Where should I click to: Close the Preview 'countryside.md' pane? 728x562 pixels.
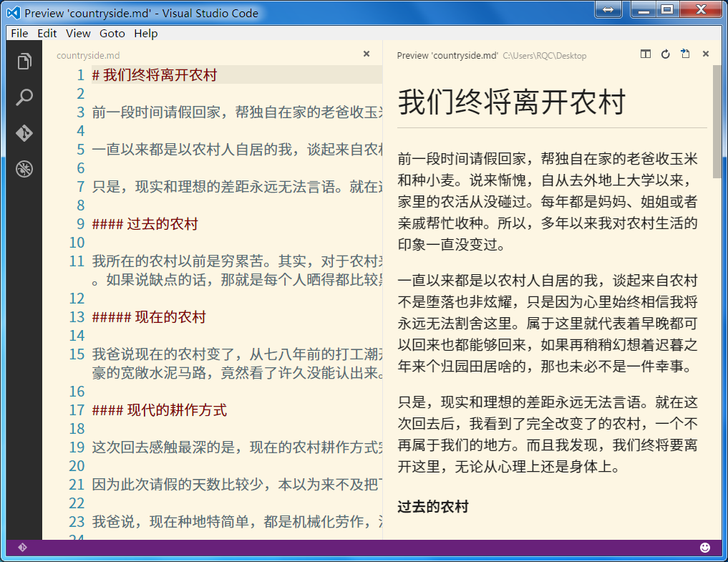coord(706,54)
